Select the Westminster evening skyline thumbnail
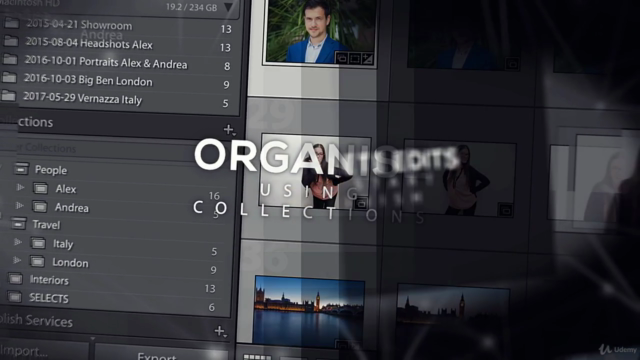 click(x=309, y=312)
